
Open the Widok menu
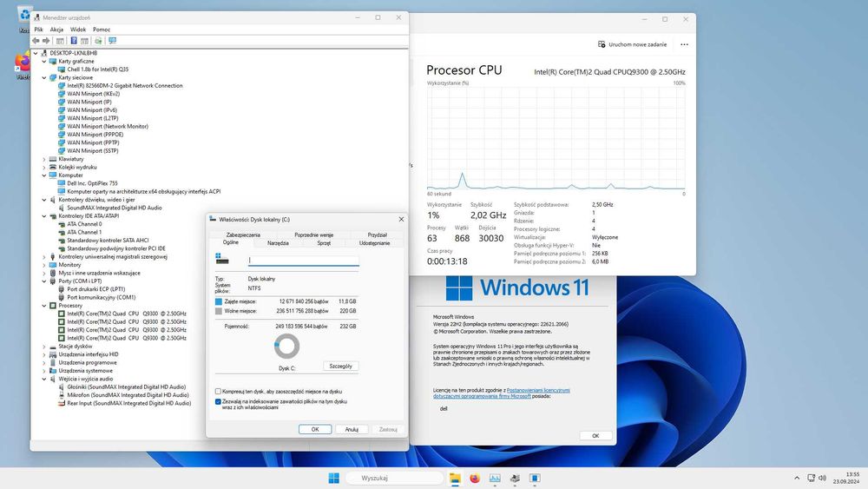coord(78,30)
